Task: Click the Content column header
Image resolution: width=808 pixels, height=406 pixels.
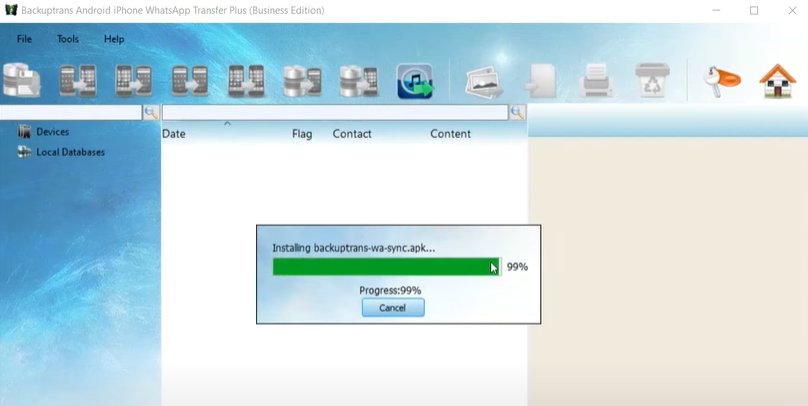Action: click(x=450, y=134)
